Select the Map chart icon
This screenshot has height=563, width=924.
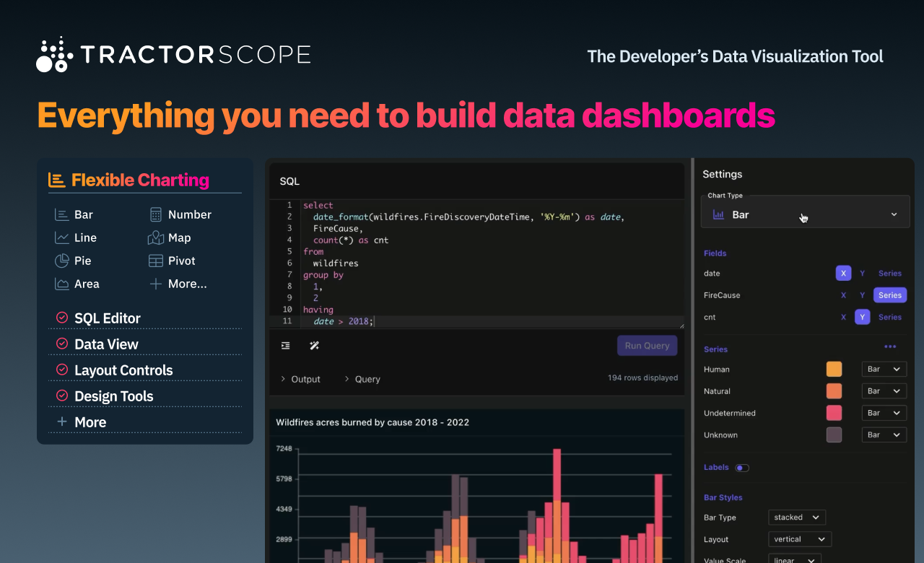pos(156,237)
